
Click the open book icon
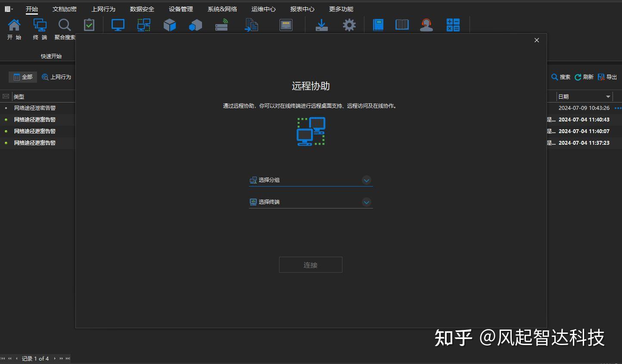pos(402,25)
